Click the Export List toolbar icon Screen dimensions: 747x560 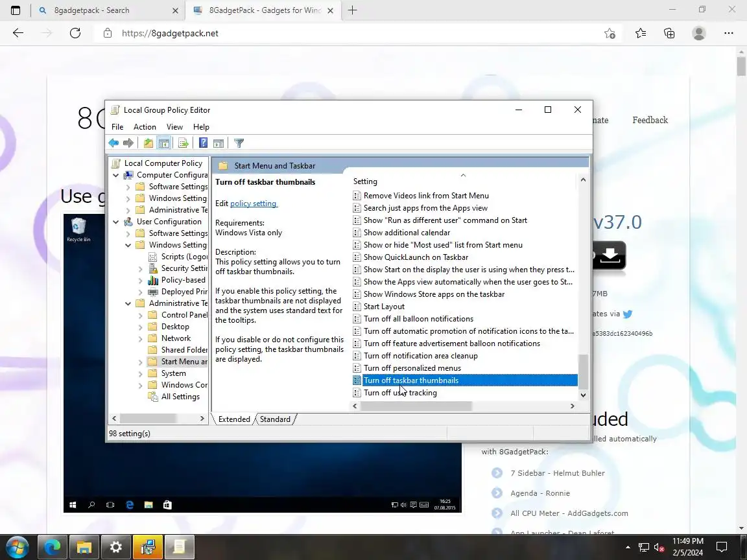click(x=184, y=143)
